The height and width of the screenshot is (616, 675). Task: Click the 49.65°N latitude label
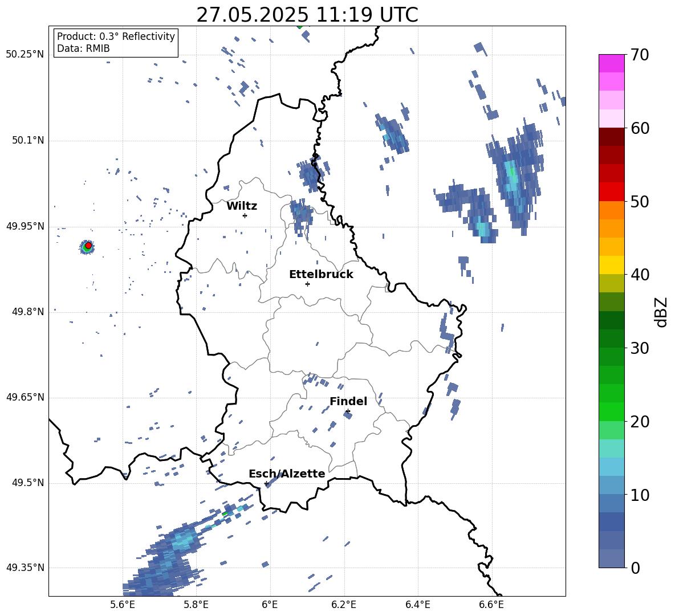coord(25,397)
